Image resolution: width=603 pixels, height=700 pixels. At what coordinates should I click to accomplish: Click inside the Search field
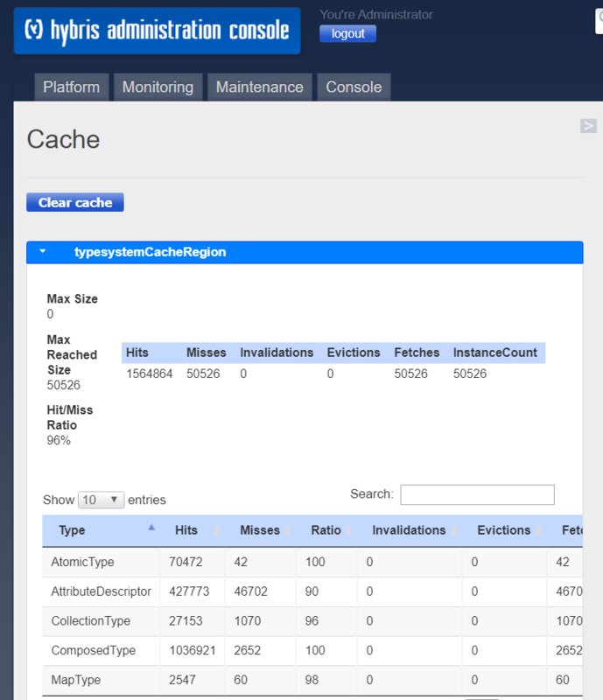pos(477,494)
